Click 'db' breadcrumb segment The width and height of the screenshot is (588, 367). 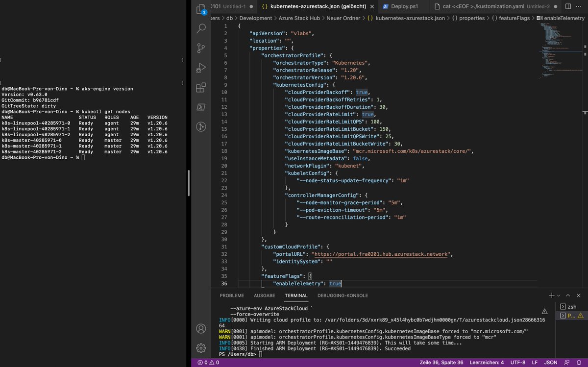click(229, 18)
